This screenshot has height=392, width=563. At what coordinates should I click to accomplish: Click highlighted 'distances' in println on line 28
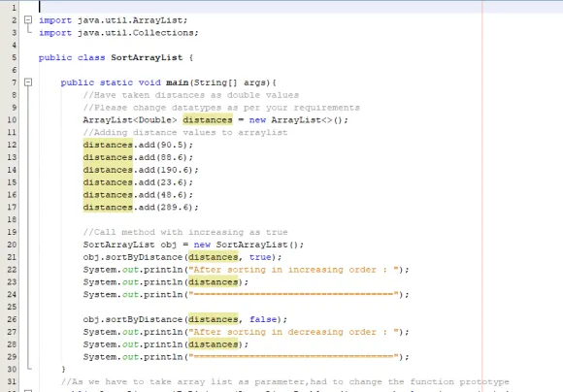(213, 344)
